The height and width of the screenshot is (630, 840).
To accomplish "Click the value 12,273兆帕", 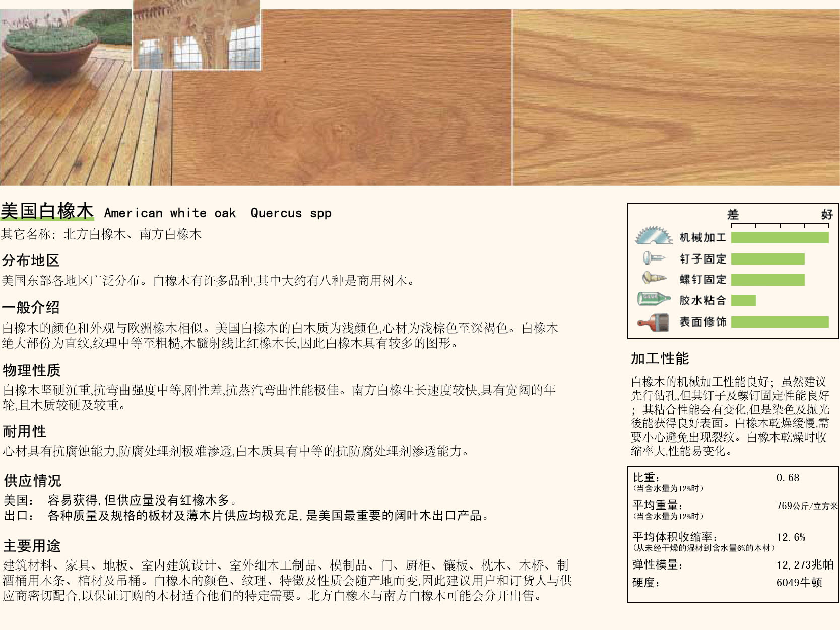I will pos(805,565).
